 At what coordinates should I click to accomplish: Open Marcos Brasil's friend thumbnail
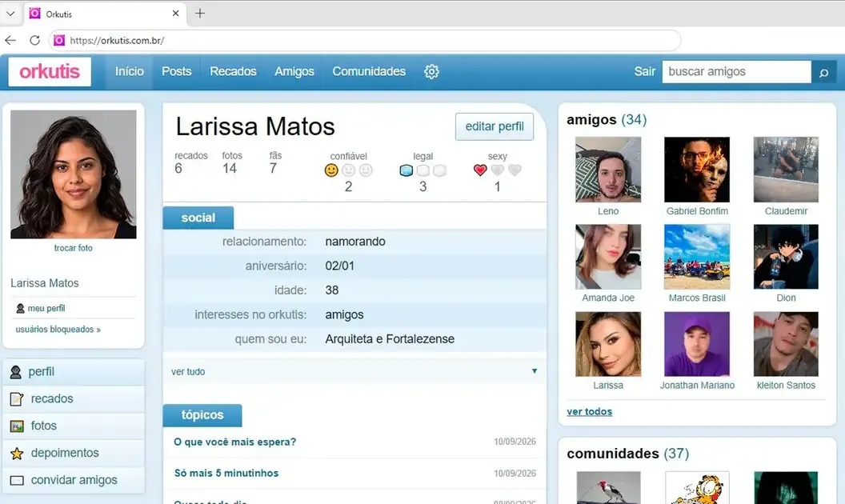(x=697, y=257)
